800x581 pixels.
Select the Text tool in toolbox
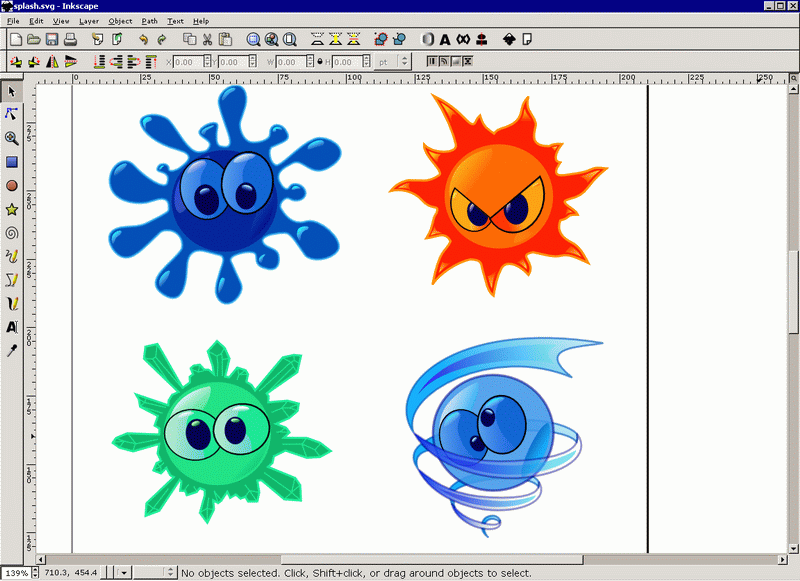[x=12, y=327]
